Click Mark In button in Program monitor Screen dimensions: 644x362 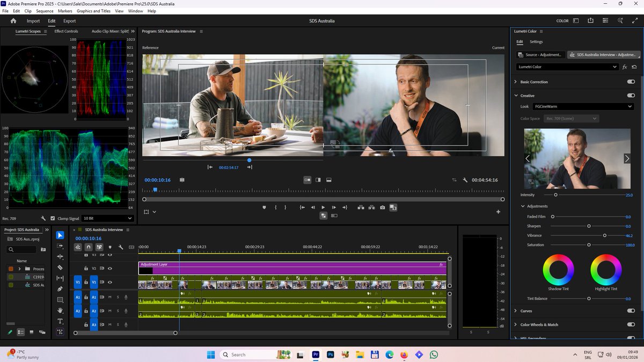(x=275, y=207)
